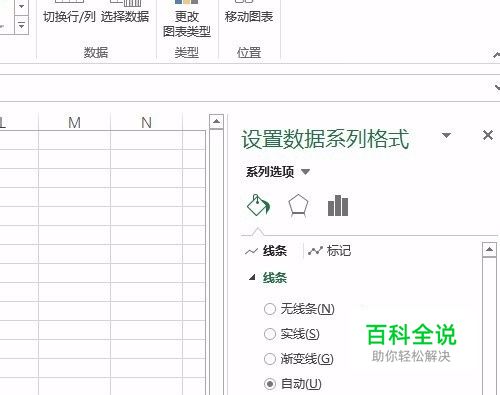This screenshot has height=395, width=500.
Task: Click the format pane scrollbar up arrow
Action: [489, 250]
